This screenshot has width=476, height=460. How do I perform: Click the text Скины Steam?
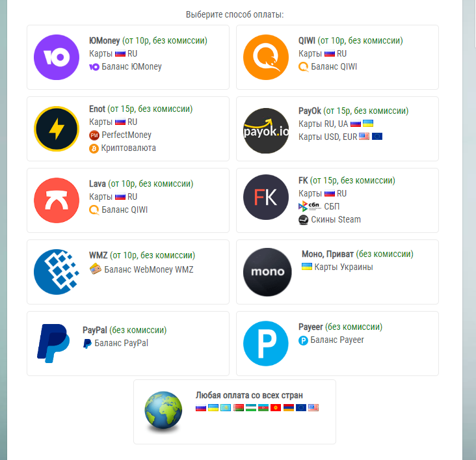pyautogui.click(x=336, y=219)
